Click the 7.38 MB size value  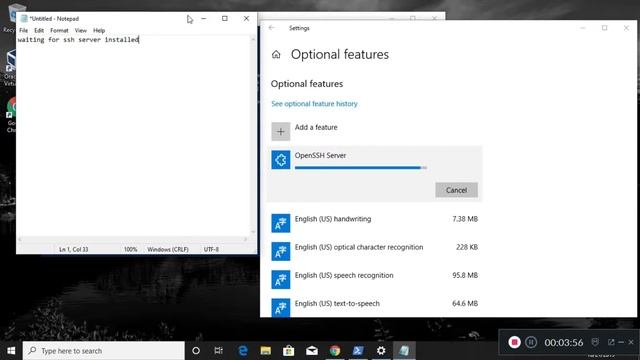click(465, 219)
